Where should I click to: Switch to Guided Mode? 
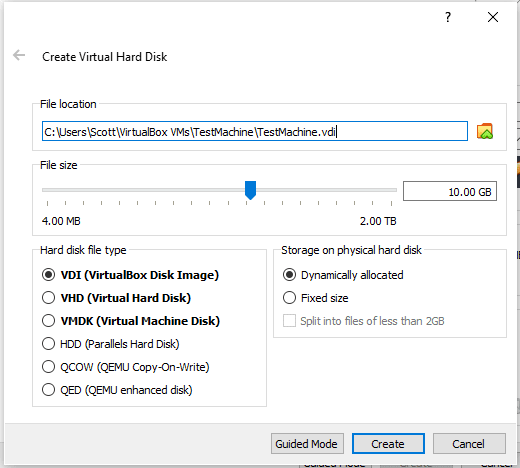tap(307, 444)
